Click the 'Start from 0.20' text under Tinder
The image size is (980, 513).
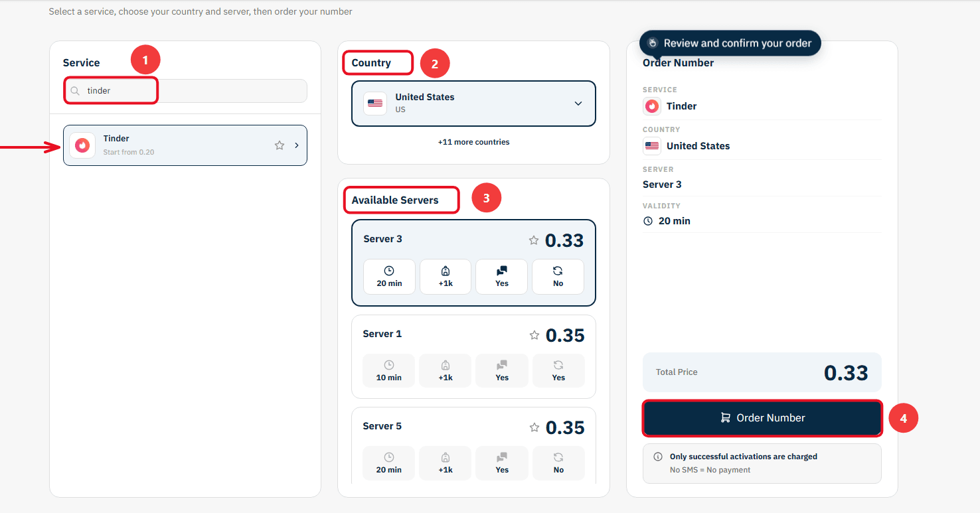[129, 153]
